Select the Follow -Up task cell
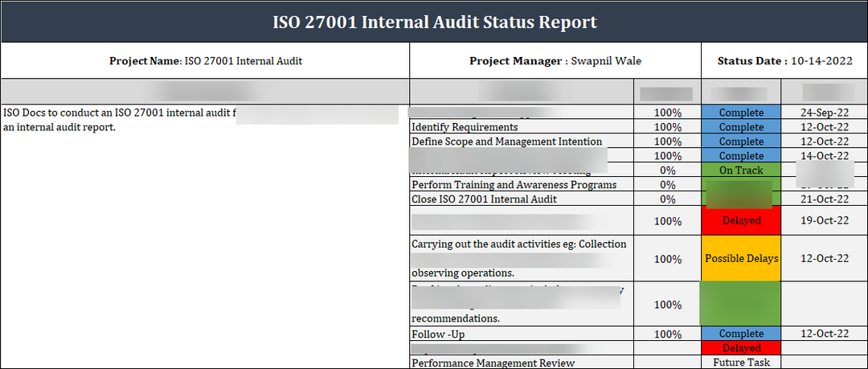The image size is (868, 369). tap(522, 334)
